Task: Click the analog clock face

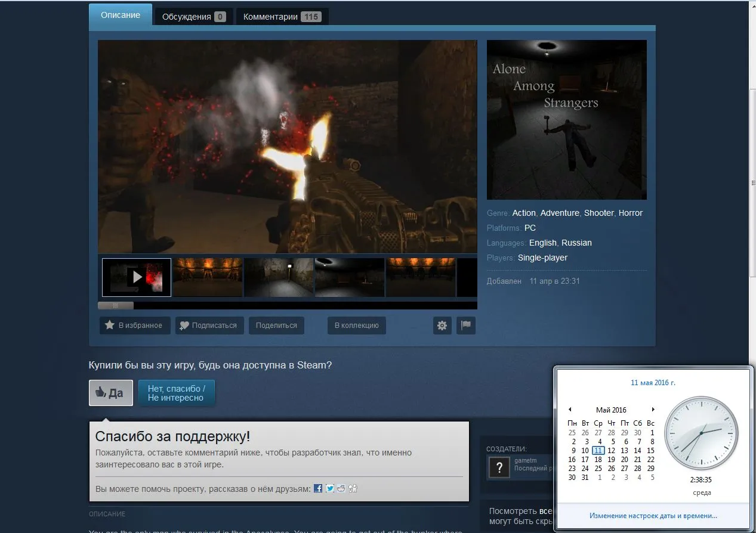Action: point(702,433)
